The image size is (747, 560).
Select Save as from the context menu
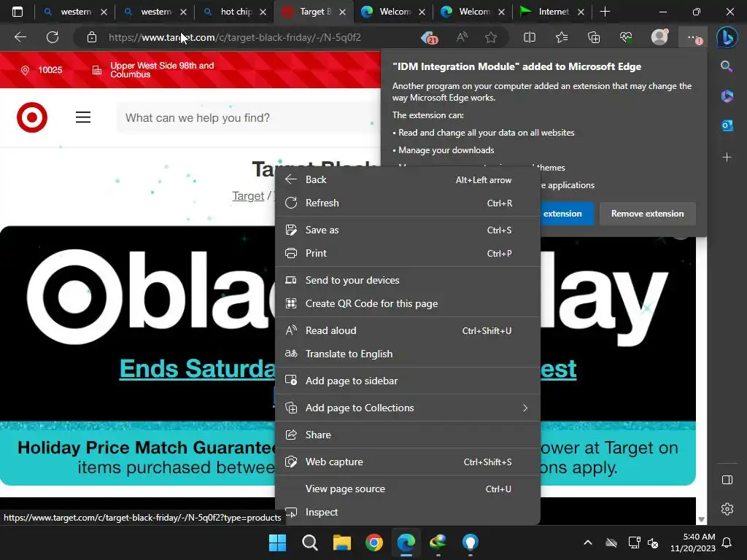click(407, 230)
